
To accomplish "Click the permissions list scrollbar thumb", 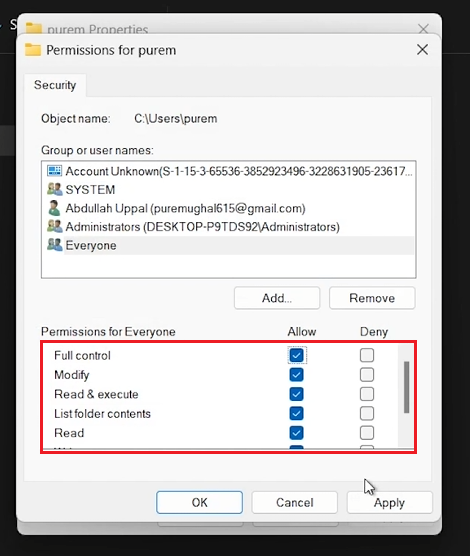I will click(x=407, y=387).
